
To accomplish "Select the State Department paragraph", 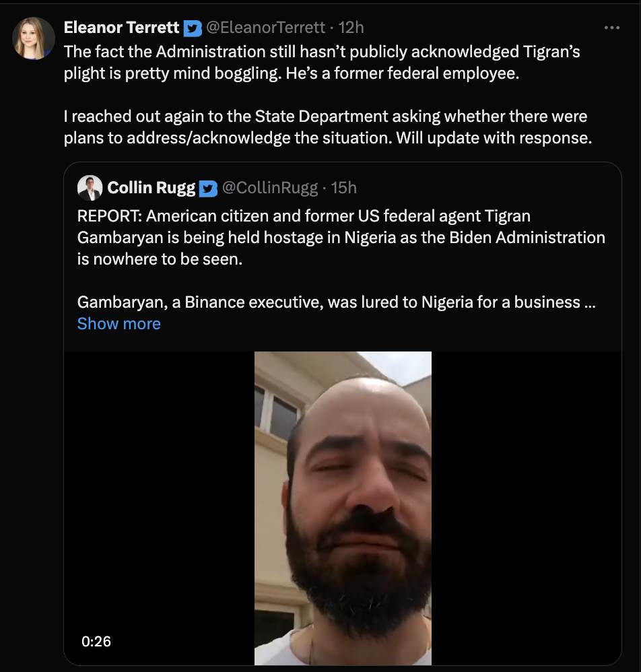I will pos(325,127).
